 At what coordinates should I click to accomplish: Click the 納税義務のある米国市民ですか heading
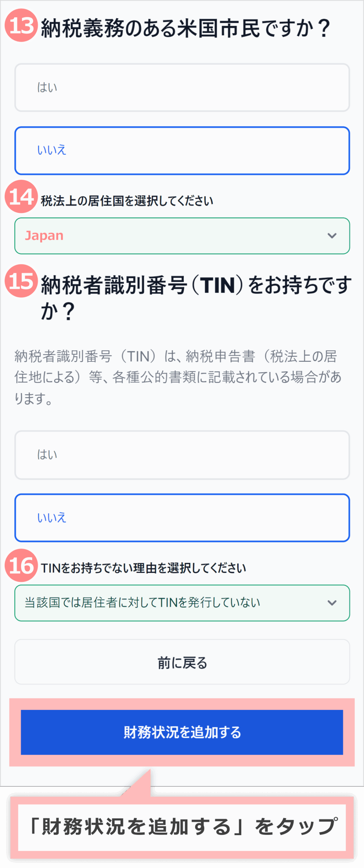coord(185,28)
